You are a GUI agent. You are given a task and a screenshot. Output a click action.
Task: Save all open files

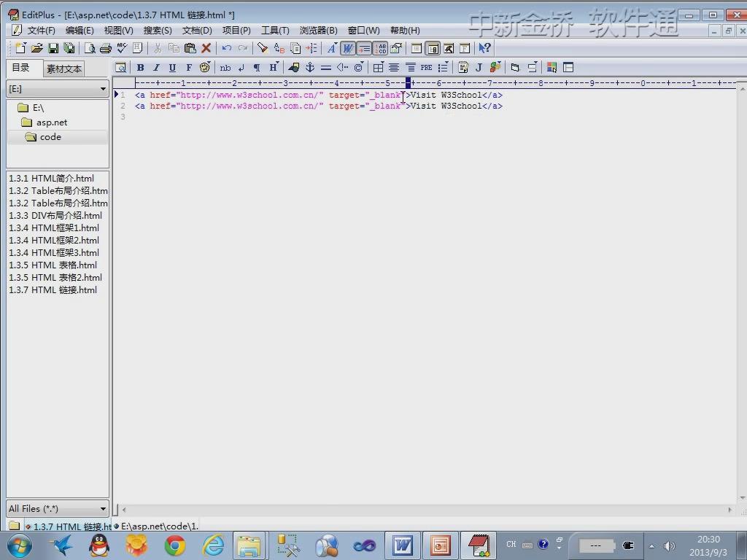point(69,48)
